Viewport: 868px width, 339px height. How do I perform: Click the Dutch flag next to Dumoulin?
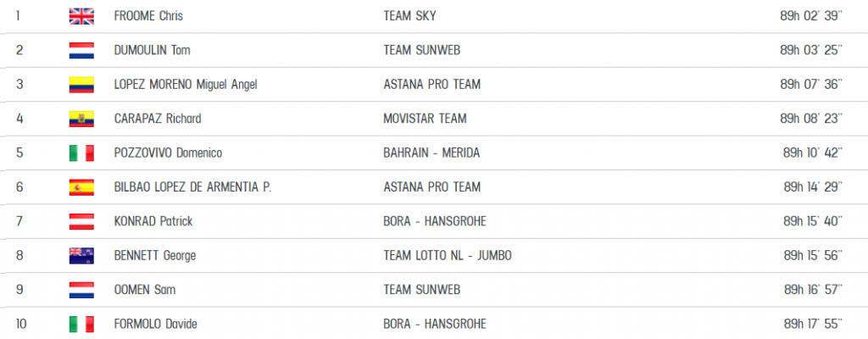coord(81,50)
